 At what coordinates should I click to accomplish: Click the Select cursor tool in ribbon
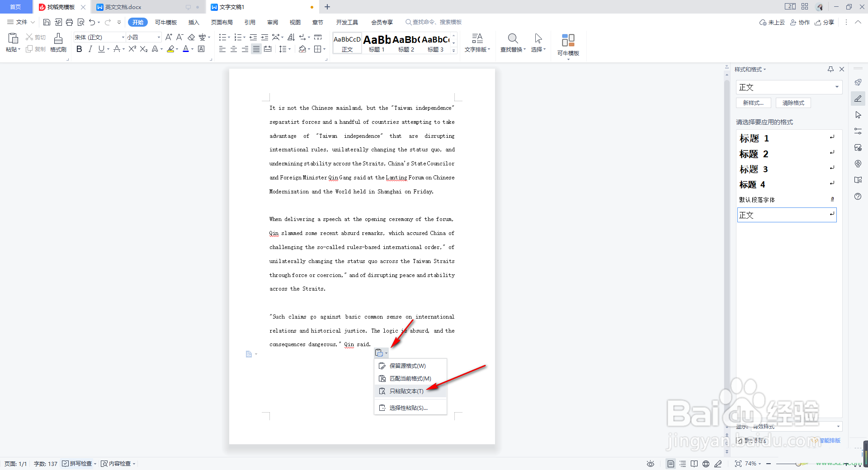click(538, 39)
